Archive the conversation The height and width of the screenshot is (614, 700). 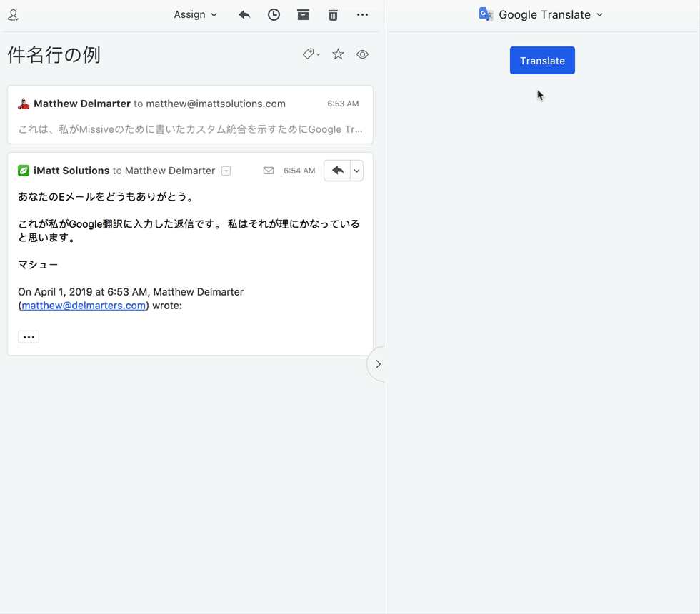tap(303, 15)
